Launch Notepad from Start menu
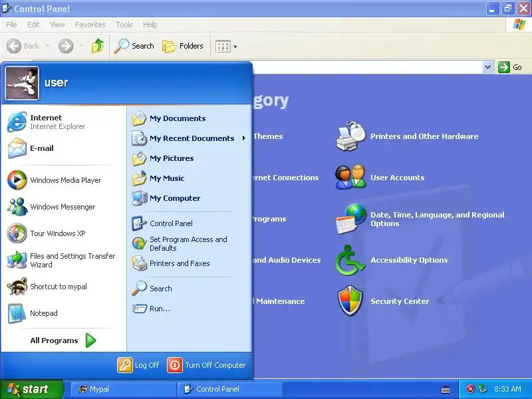The height and width of the screenshot is (399, 532). pos(63,313)
